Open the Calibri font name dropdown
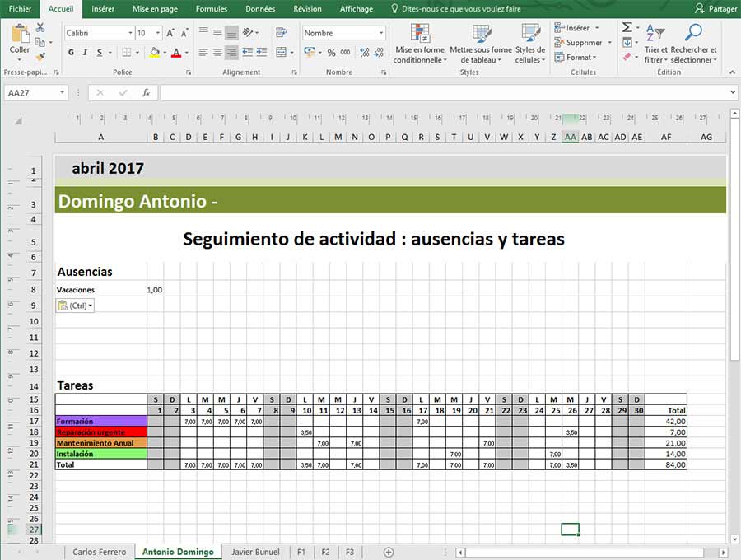This screenshot has width=741, height=560. (130, 33)
